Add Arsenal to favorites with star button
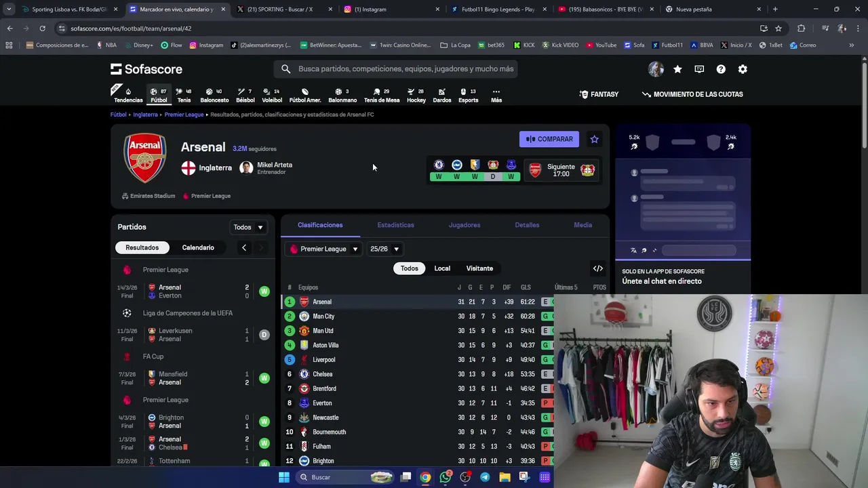The image size is (868, 488). [x=595, y=139]
